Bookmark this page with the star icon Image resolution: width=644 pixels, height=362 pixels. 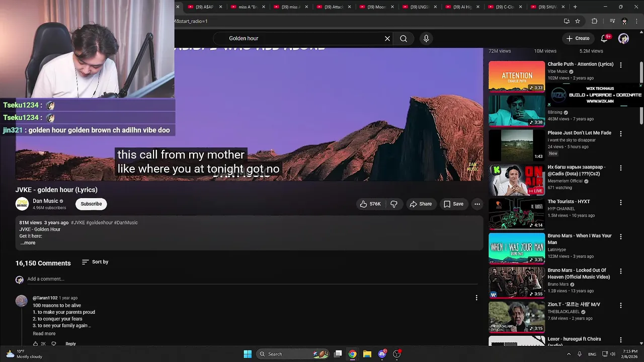578,21
